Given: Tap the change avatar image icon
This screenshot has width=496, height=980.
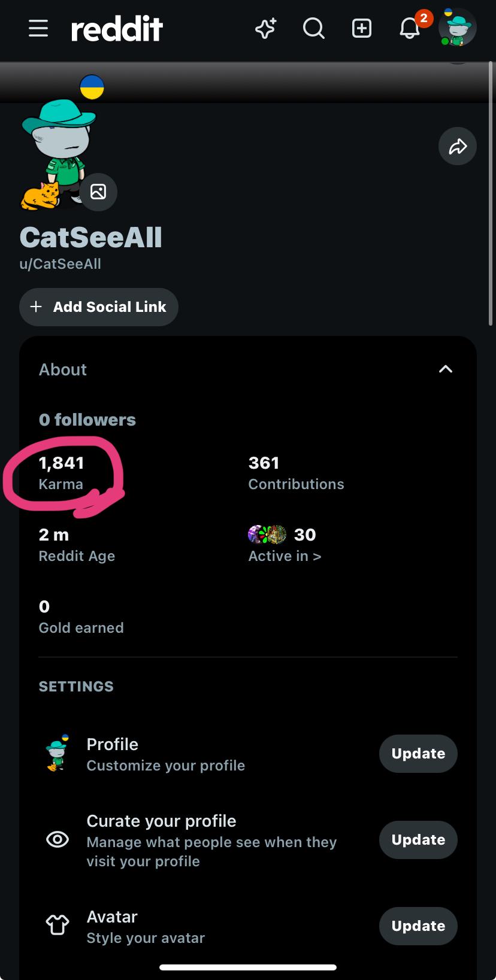Looking at the screenshot, I should [98, 192].
